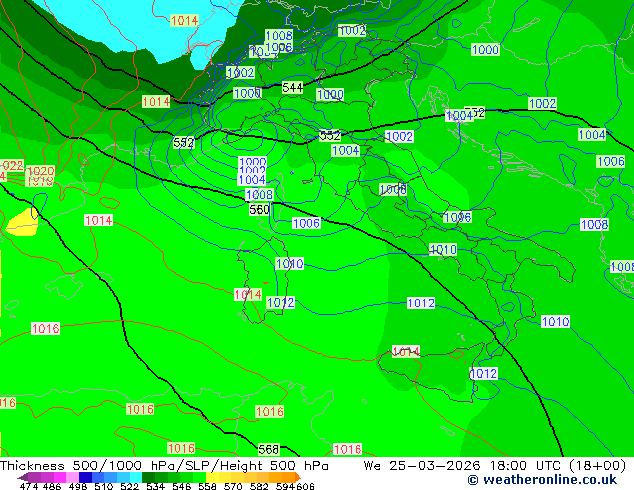Select the darkest green swatch above 534
Image resolution: width=634 pixels, height=490 pixels.
[148, 477]
